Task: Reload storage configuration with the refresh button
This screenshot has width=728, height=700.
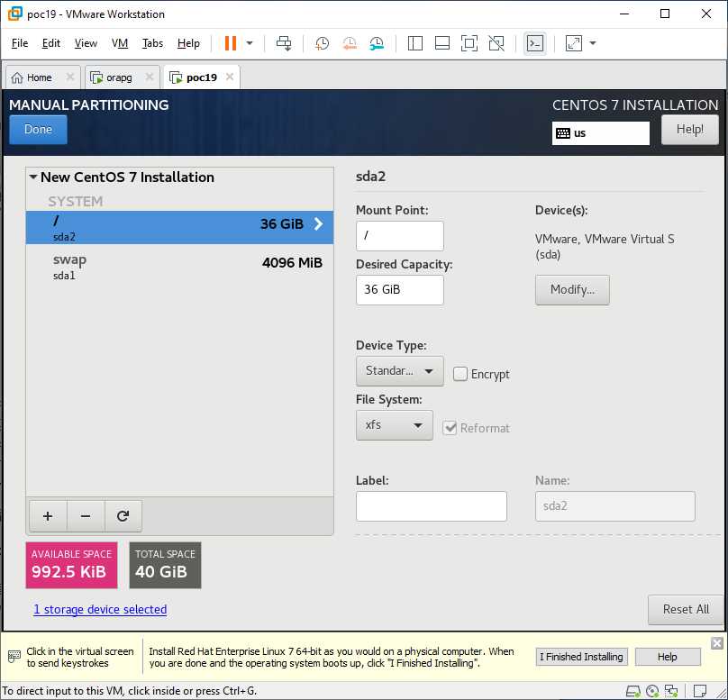Action: point(123,516)
